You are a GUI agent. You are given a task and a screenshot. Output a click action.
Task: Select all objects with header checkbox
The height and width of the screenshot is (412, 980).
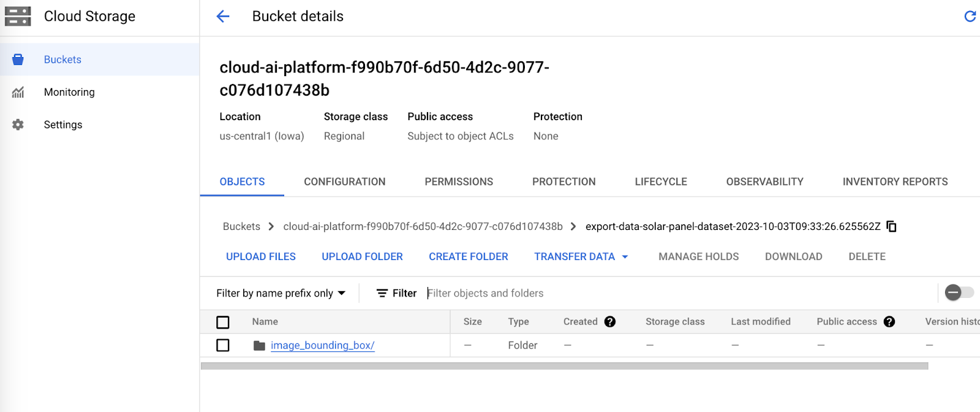click(223, 322)
